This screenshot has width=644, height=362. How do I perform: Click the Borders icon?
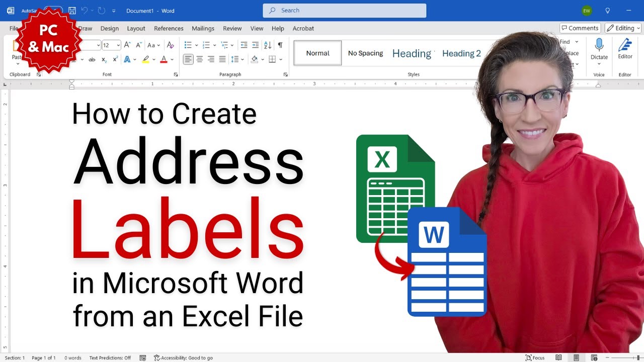pos(272,59)
